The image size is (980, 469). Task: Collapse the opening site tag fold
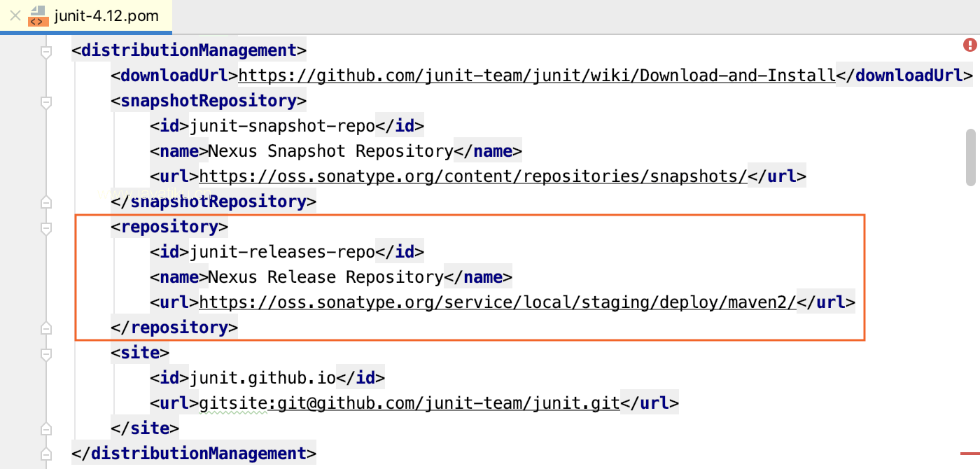click(46, 354)
